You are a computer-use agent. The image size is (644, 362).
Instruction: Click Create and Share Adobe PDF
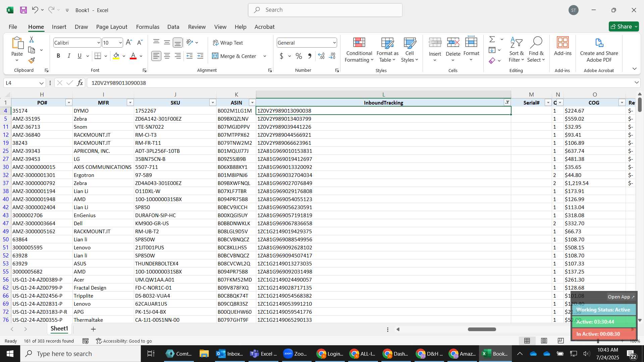tap(599, 49)
